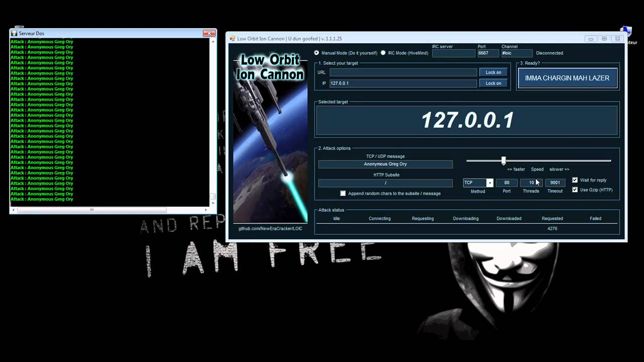Click the Speed slider handle
Viewport: 644px width, 362px height.
click(503, 160)
